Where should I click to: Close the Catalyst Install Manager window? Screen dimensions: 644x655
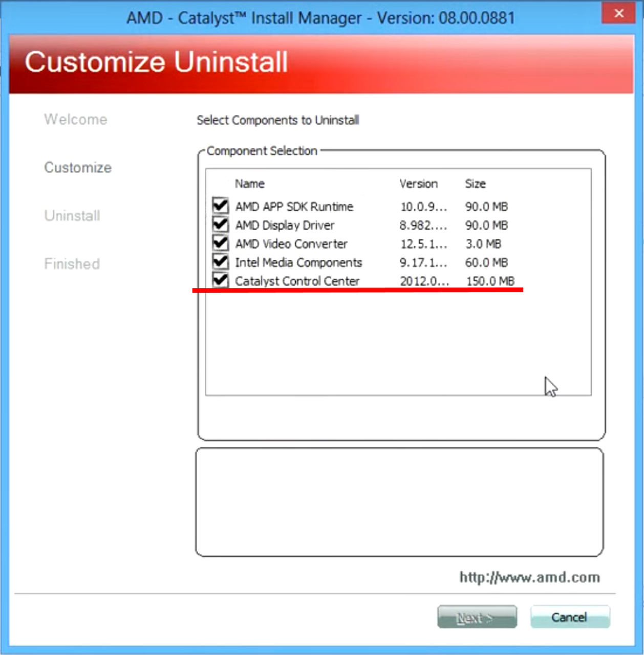tap(619, 13)
